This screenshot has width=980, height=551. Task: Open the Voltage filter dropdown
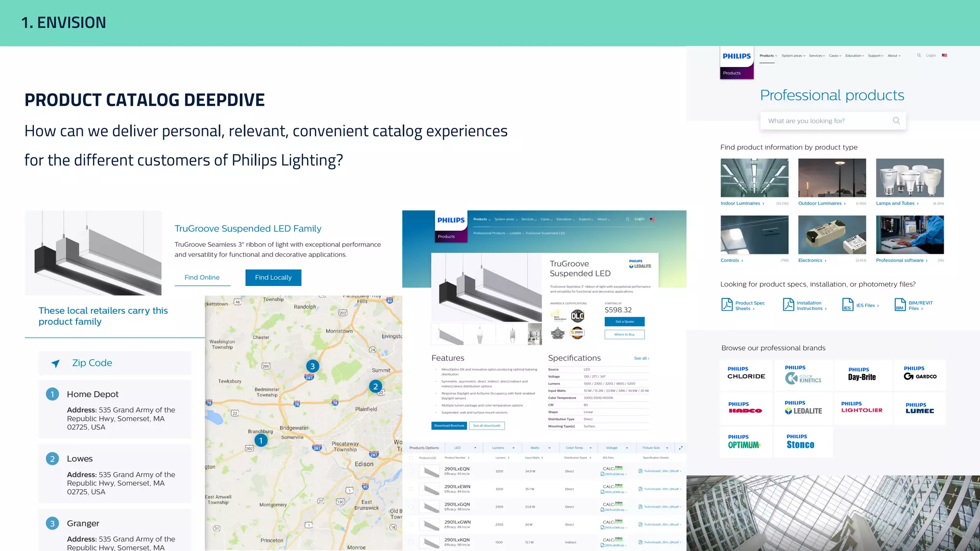click(x=617, y=448)
